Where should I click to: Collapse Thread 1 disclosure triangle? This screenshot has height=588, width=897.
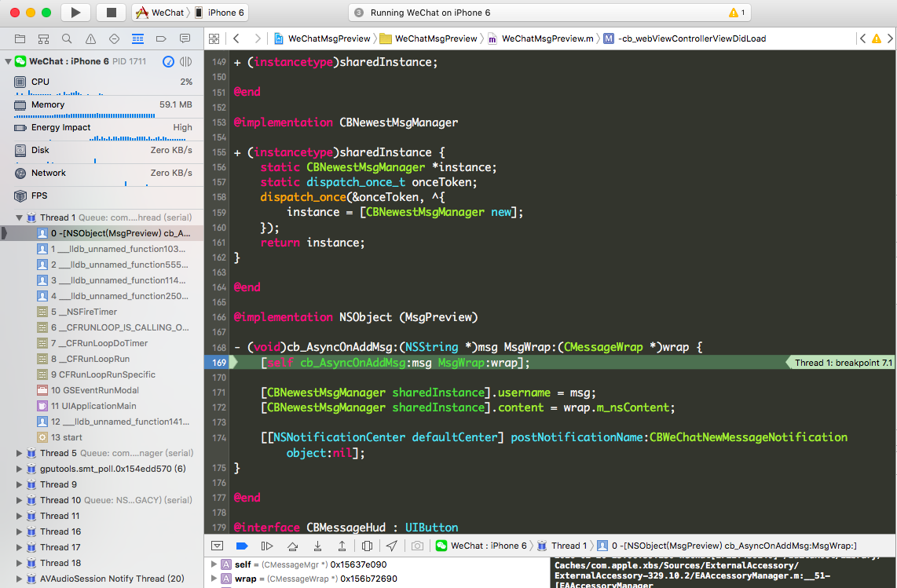pyautogui.click(x=19, y=217)
